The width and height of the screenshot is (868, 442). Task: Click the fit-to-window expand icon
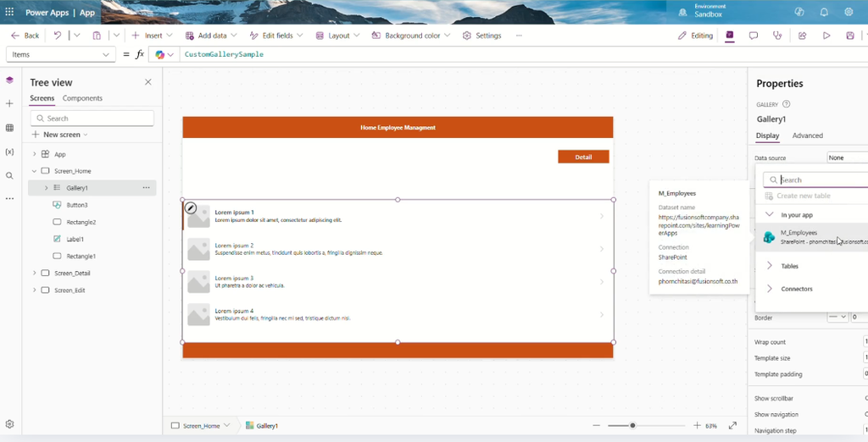click(x=732, y=425)
